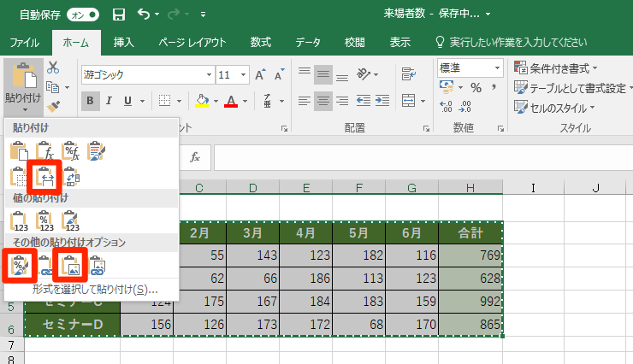Toggle underline U button
Viewport: 633px width, 364px height.
128,101
